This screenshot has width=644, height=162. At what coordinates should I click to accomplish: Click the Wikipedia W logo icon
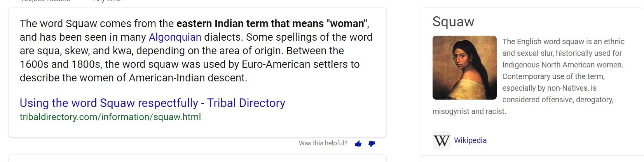tap(442, 140)
